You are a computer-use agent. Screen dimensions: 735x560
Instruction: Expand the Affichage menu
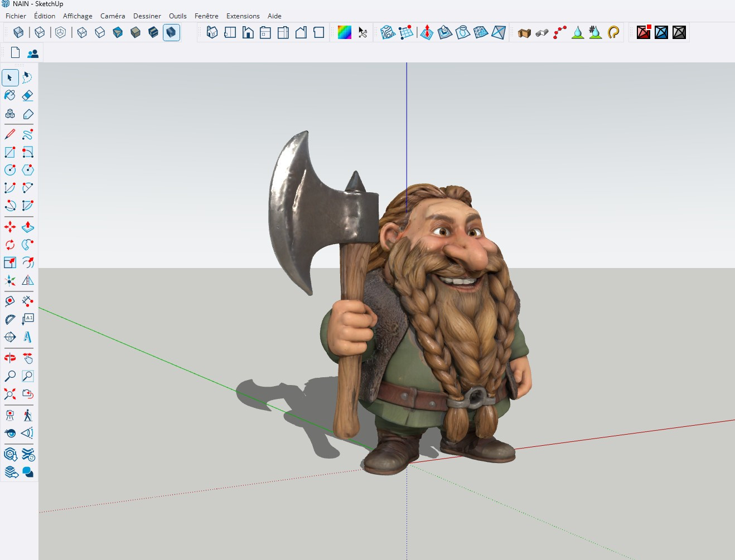click(x=78, y=16)
